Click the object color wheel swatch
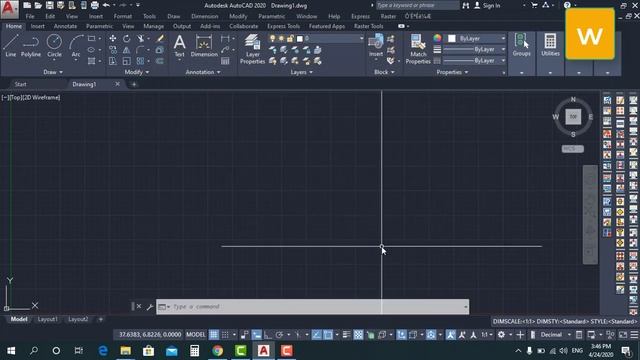This screenshot has height=360, width=640. click(437, 38)
